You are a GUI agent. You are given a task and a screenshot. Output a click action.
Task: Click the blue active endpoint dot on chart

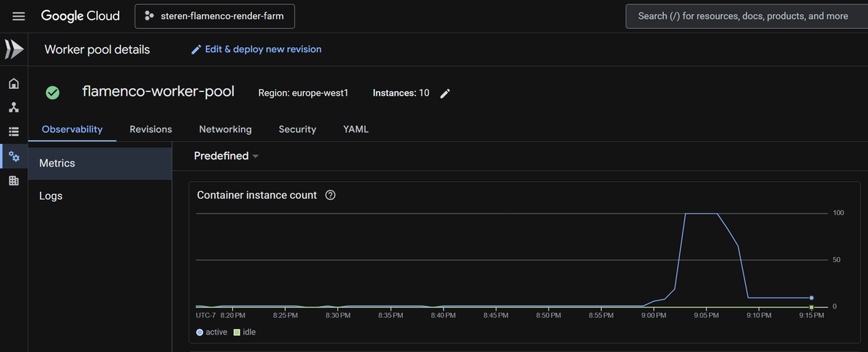pos(812,298)
